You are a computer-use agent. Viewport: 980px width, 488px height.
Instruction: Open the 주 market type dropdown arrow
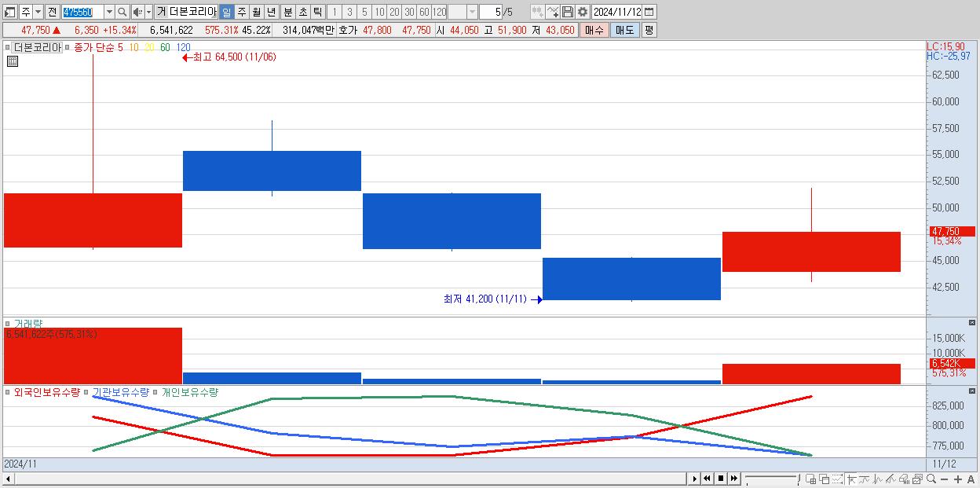(x=38, y=12)
